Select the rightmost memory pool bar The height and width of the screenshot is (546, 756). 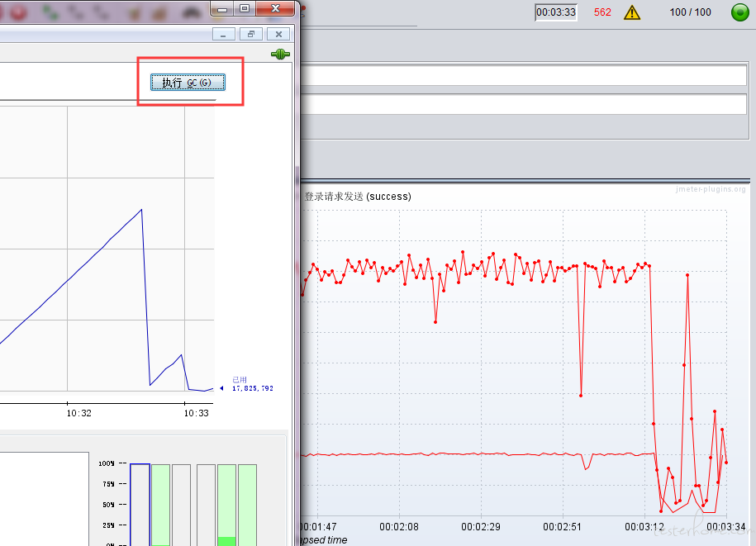247,504
